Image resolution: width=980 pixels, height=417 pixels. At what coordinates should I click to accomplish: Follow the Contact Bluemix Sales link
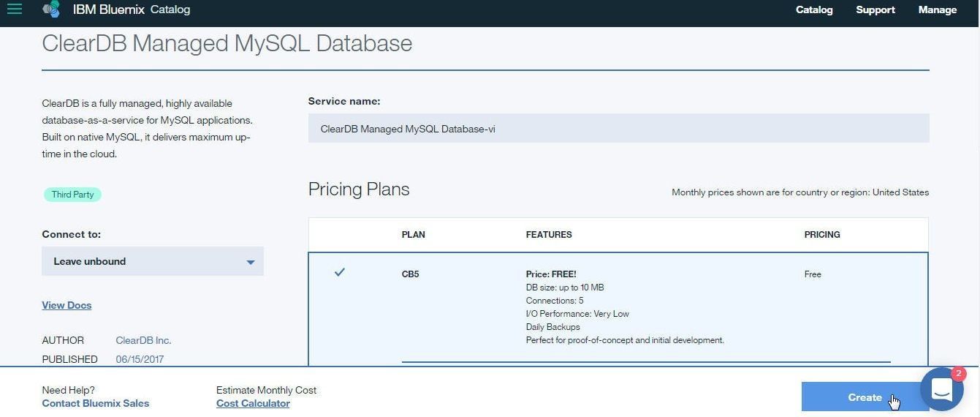click(96, 403)
